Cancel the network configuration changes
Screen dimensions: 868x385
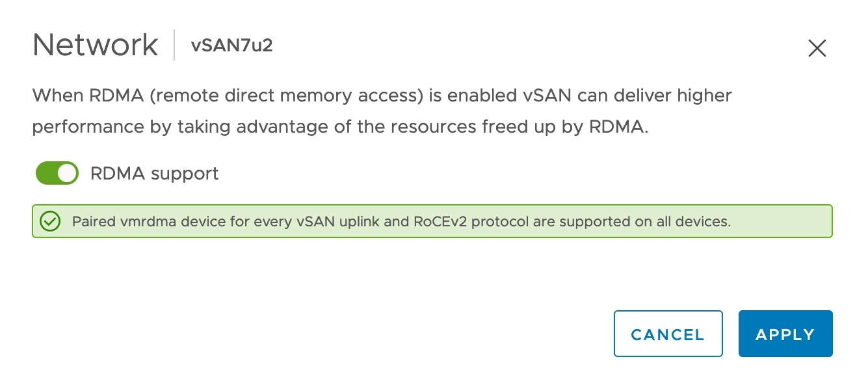668,334
